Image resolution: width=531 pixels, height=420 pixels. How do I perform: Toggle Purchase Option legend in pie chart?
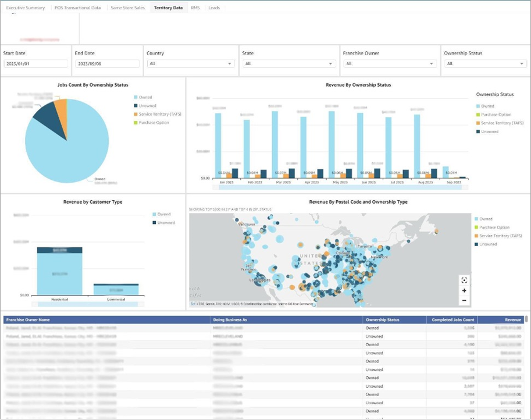(151, 123)
